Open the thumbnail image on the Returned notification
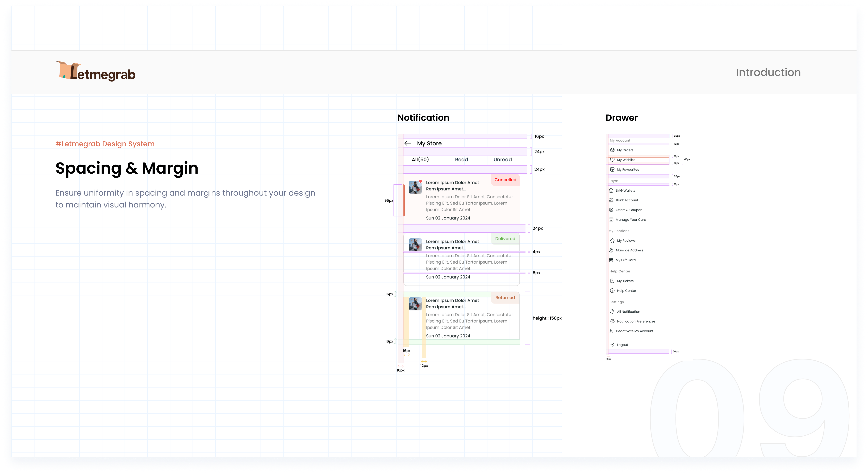 (415, 304)
